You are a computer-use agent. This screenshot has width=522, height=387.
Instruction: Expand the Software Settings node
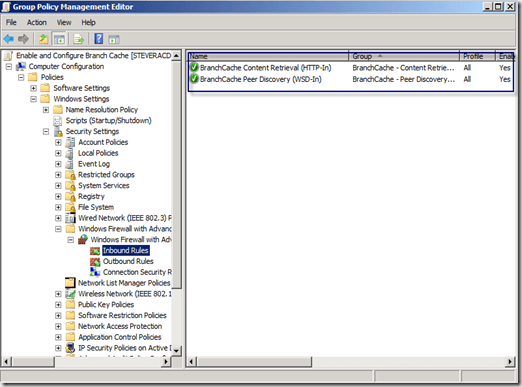pyautogui.click(x=34, y=88)
